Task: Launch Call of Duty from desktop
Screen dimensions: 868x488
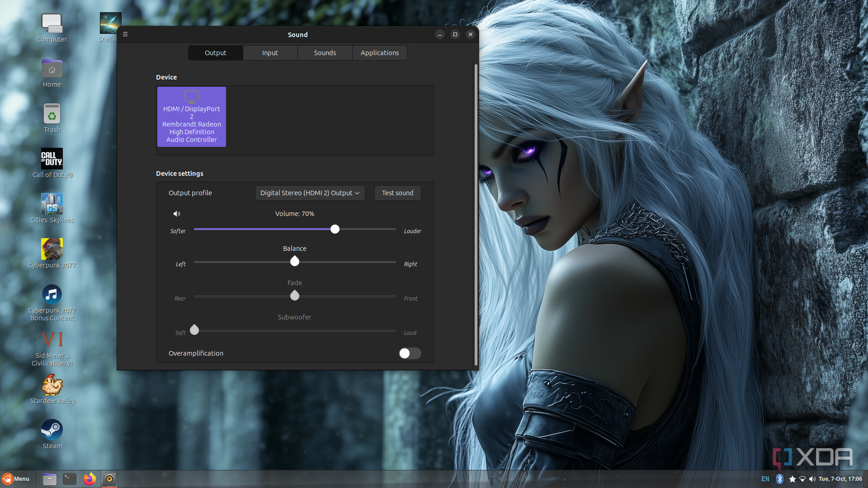Action: 52,163
